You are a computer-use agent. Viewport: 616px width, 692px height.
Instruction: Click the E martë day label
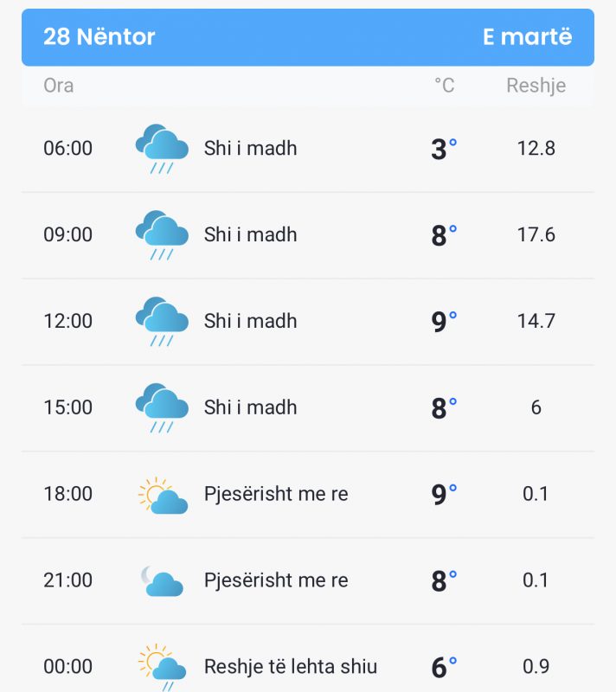[x=527, y=36]
